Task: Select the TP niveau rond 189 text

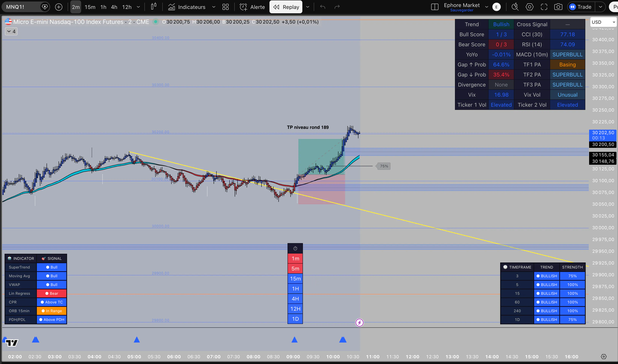Action: coord(308,127)
